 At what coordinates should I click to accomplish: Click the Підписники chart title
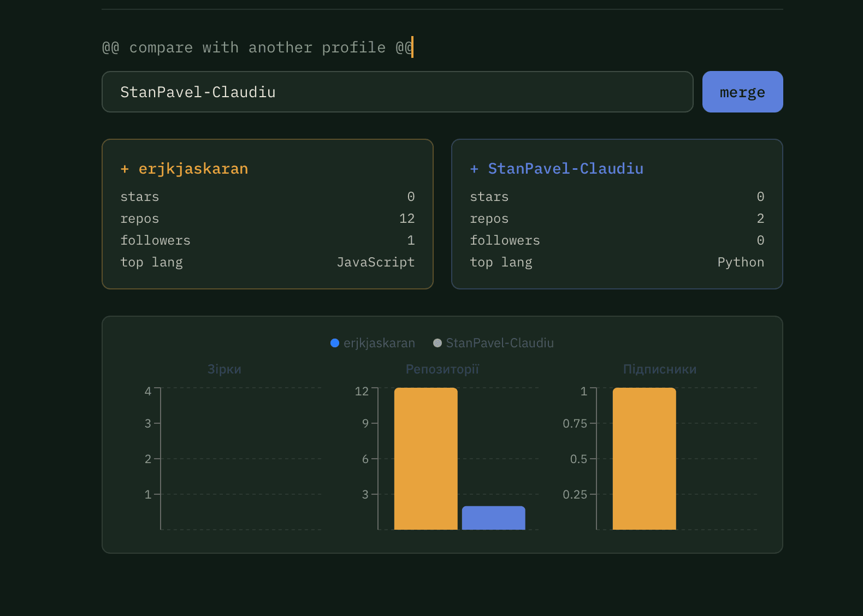(x=660, y=369)
